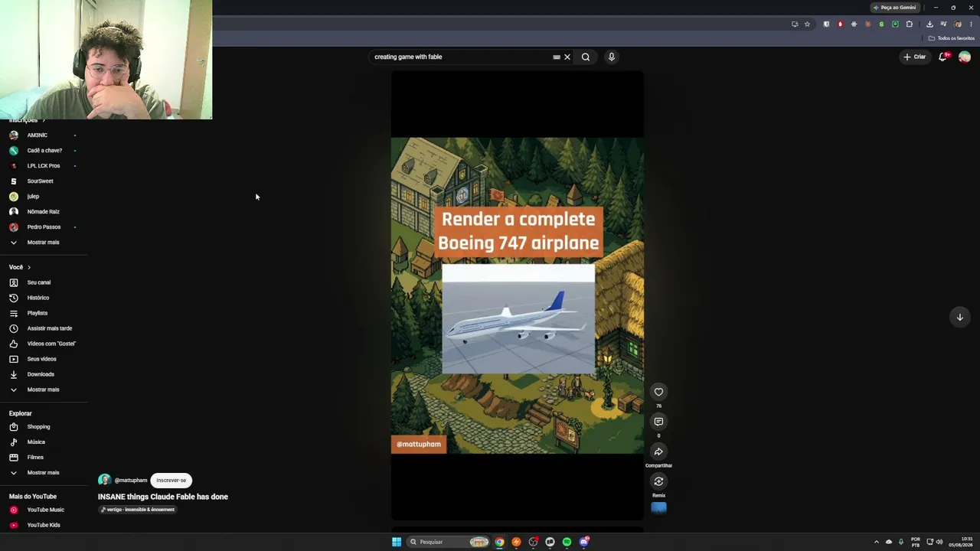Expand Mostrar mais under Explorar
The image size is (980, 551).
[44, 473]
